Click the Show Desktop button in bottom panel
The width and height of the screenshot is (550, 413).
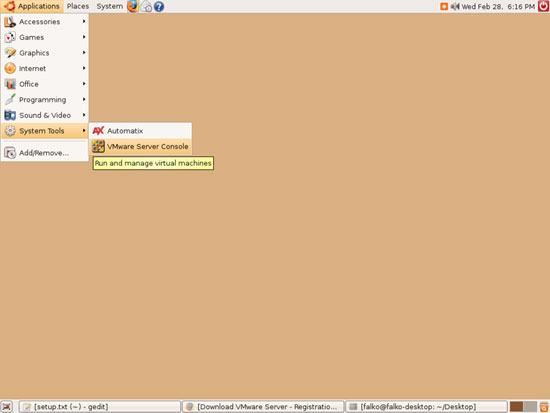click(x=6, y=407)
